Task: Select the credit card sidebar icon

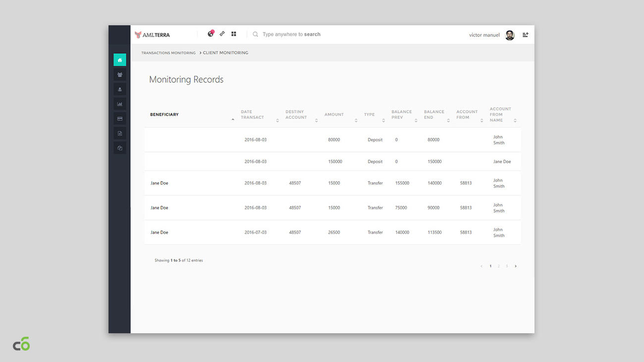Action: point(119,119)
